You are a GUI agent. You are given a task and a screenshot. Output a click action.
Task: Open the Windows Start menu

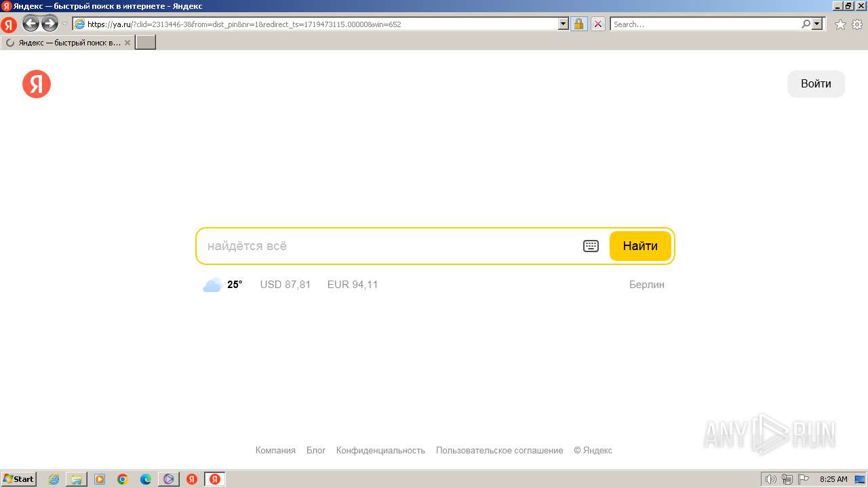tap(19, 479)
